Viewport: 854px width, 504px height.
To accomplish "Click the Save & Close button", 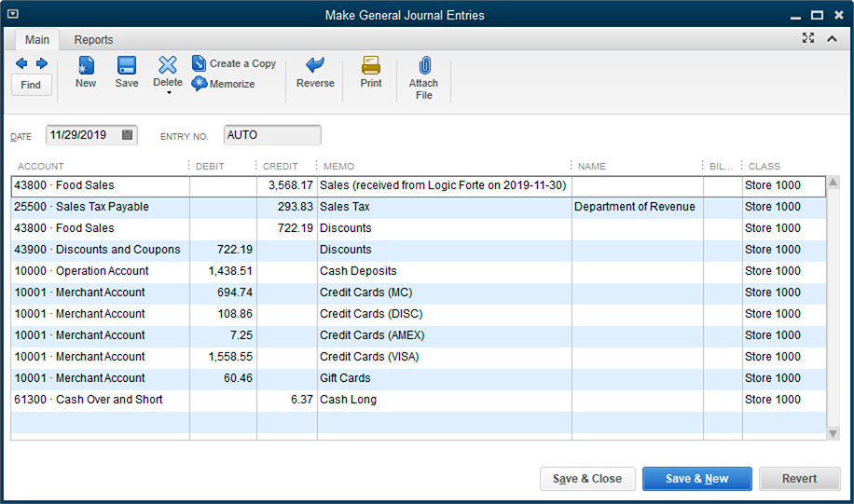I will [x=587, y=479].
